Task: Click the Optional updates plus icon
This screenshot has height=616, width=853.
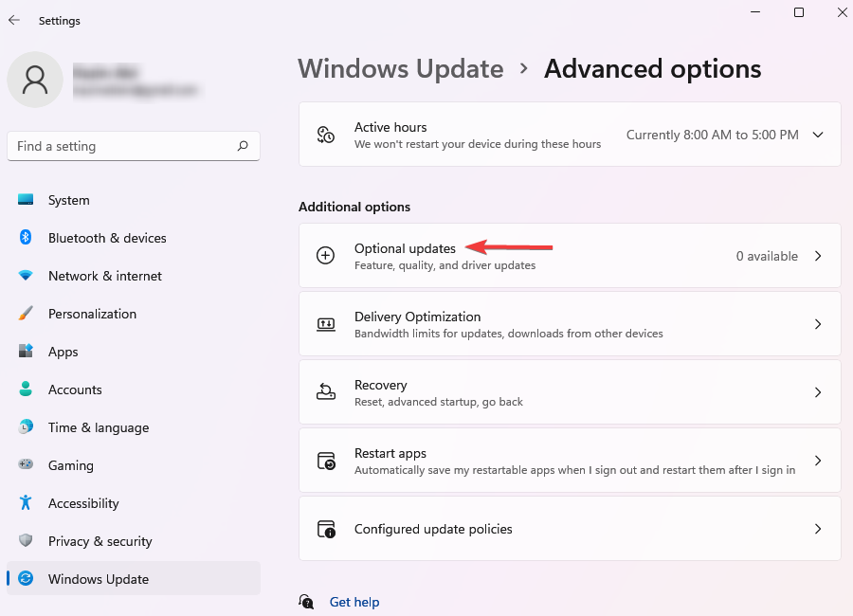Action: point(325,255)
